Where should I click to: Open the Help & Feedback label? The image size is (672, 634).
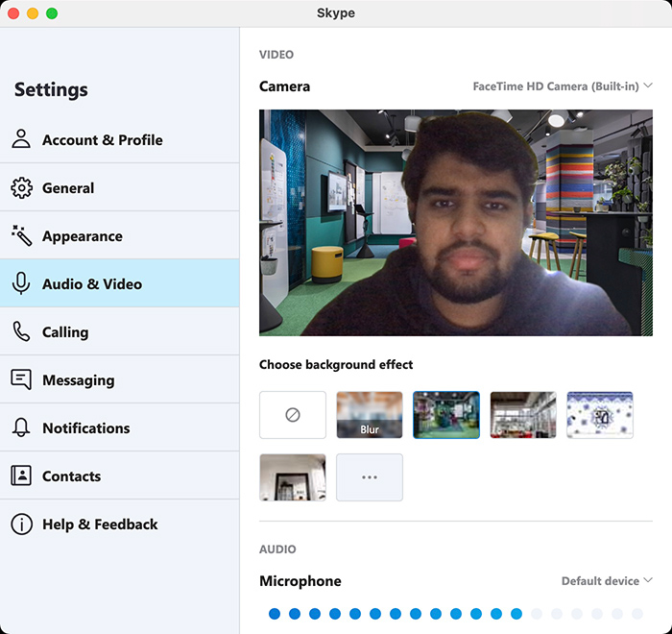100,524
